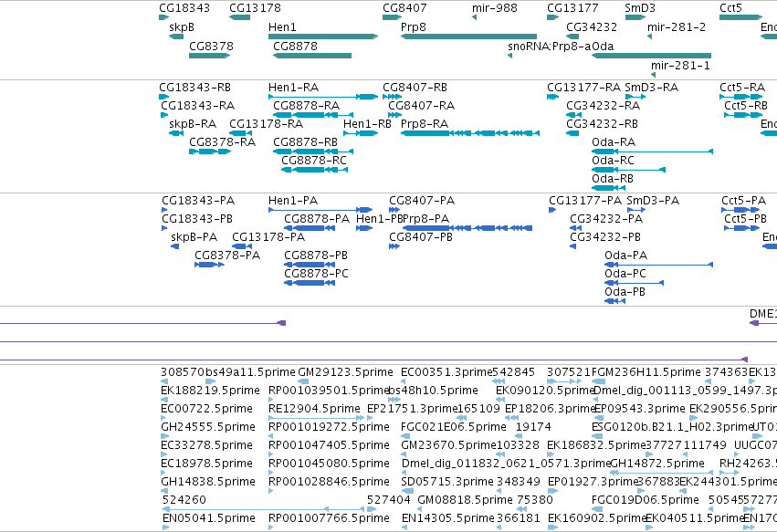
Task: Click the 524260 EST alignment line
Action: 263,509
